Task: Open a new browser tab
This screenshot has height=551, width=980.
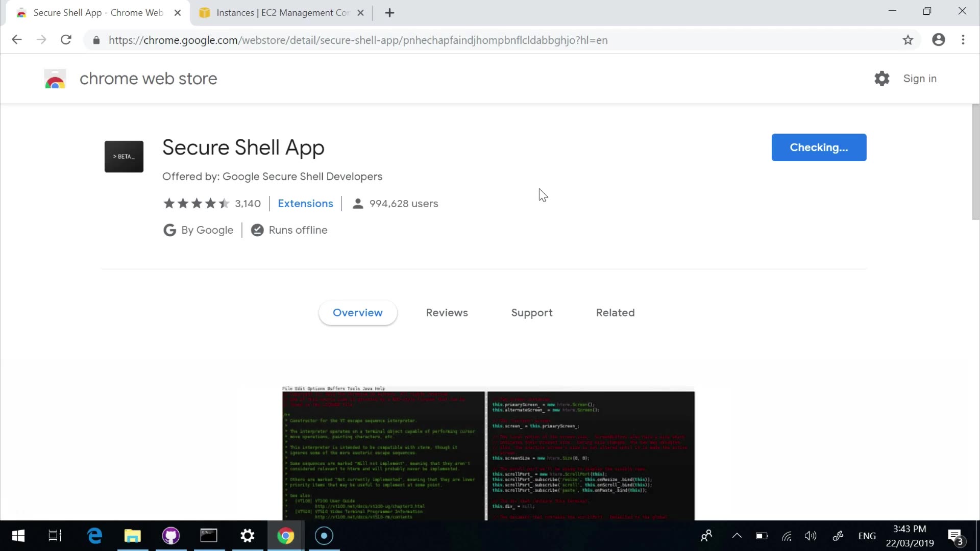Action: pos(389,13)
